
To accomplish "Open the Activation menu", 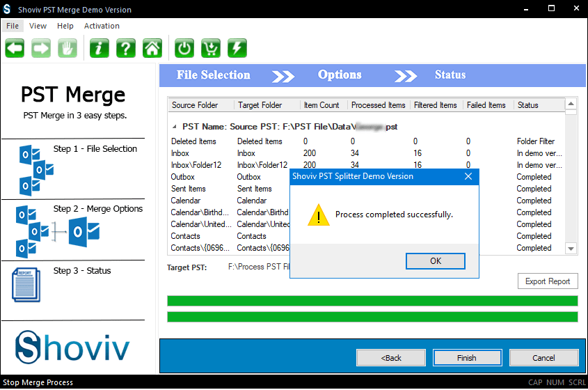I will point(102,26).
